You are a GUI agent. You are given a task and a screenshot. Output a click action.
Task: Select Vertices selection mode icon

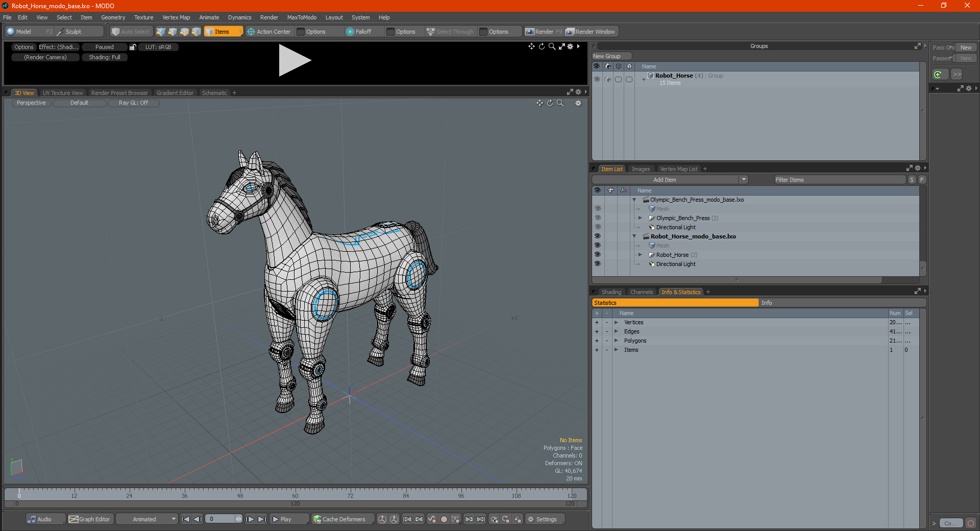point(161,32)
